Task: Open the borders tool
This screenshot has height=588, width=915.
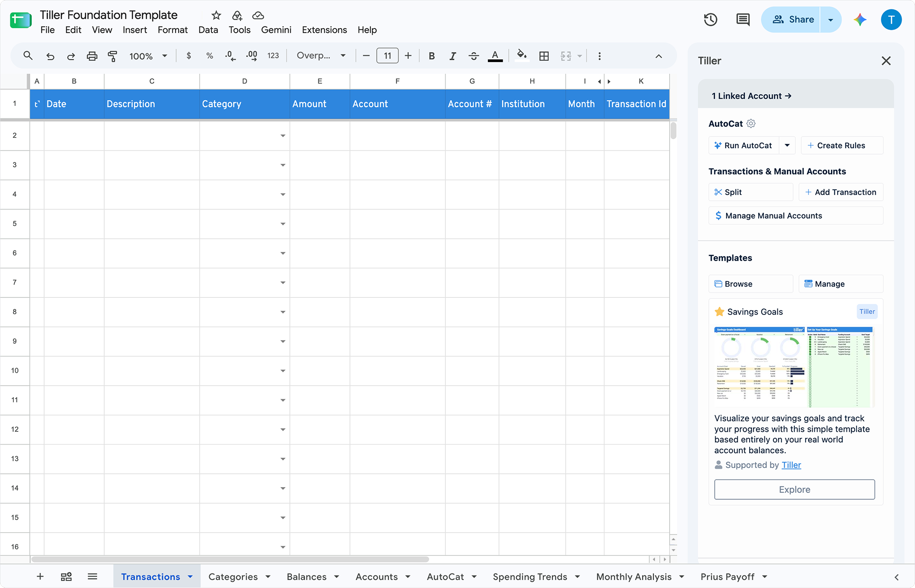Action: pos(544,56)
